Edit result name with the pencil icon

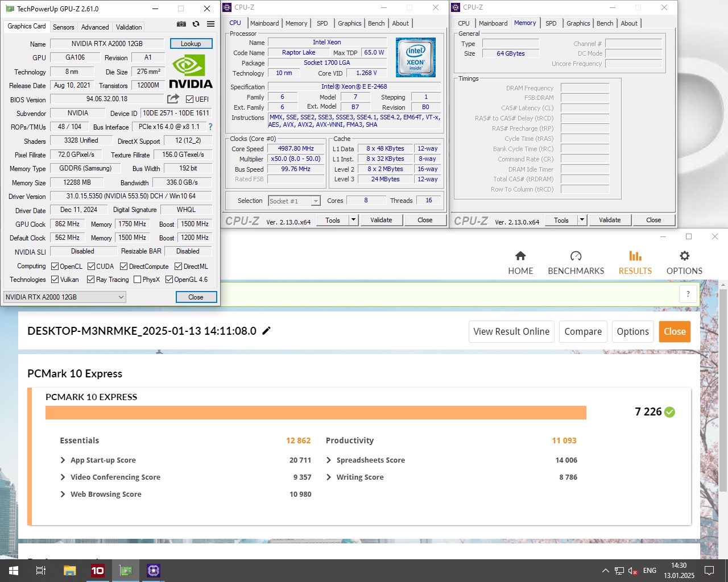[x=266, y=331]
